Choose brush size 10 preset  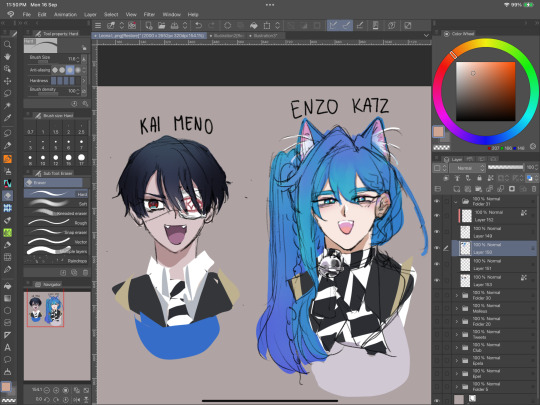point(43,159)
